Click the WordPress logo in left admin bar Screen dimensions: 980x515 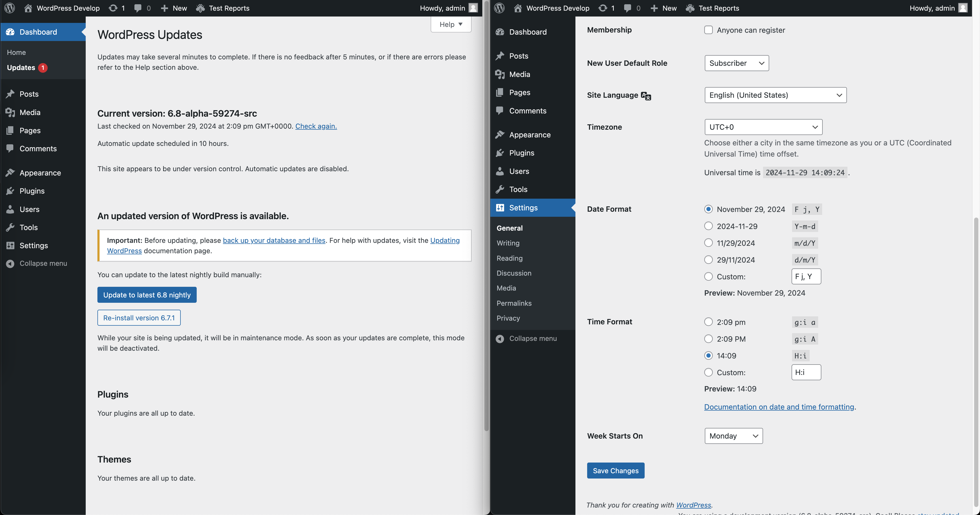click(10, 8)
